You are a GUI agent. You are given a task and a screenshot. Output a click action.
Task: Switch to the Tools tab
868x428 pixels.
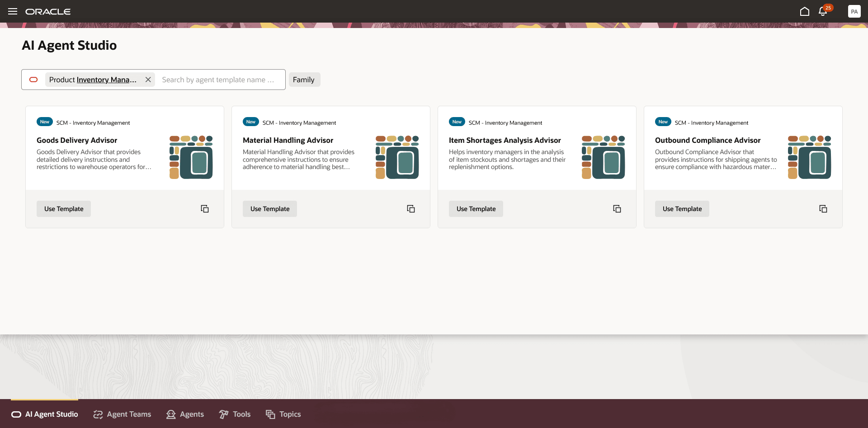235,414
